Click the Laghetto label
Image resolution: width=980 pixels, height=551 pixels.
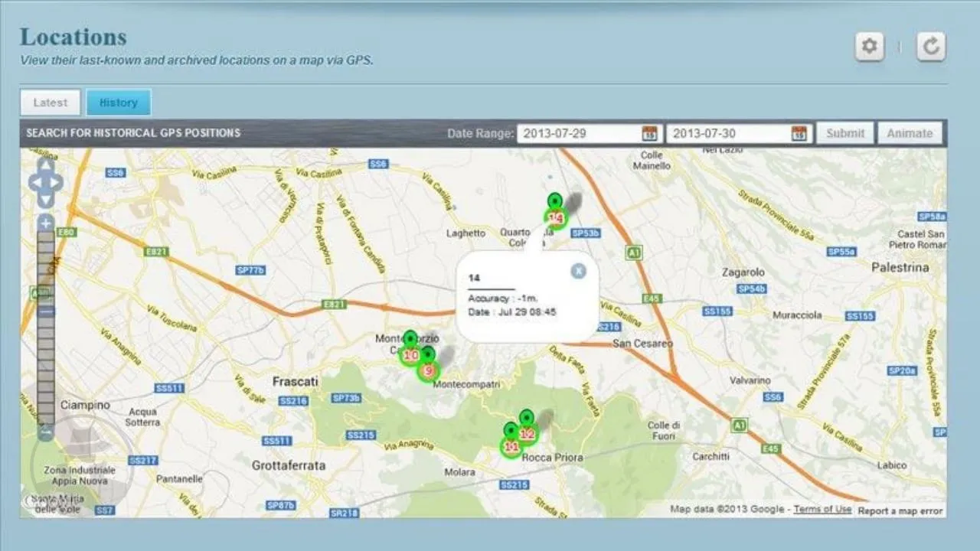tap(465, 233)
